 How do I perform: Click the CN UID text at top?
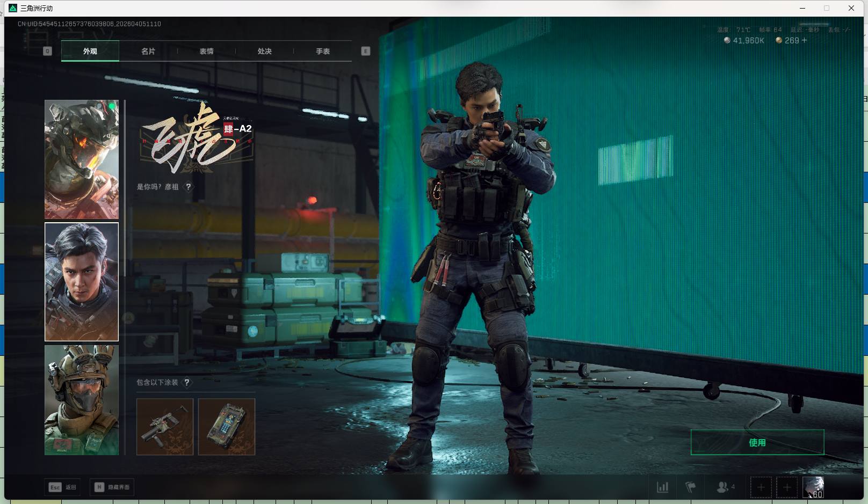pyautogui.click(x=89, y=24)
